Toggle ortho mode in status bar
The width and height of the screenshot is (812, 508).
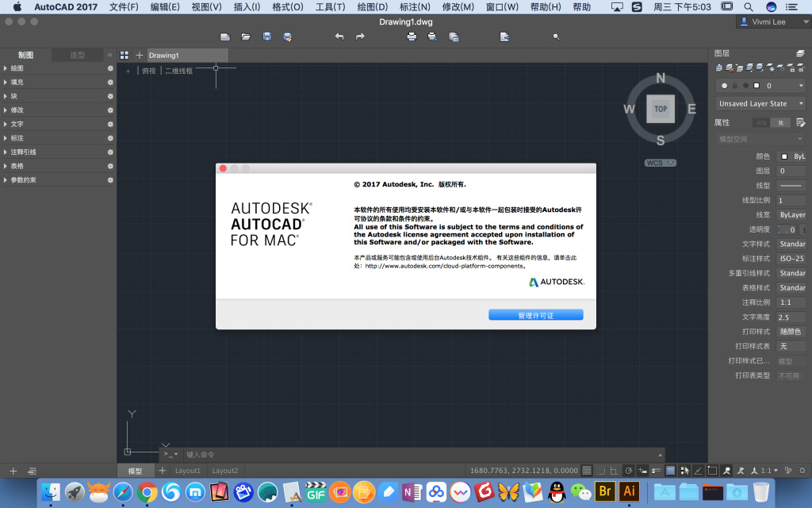[614, 471]
